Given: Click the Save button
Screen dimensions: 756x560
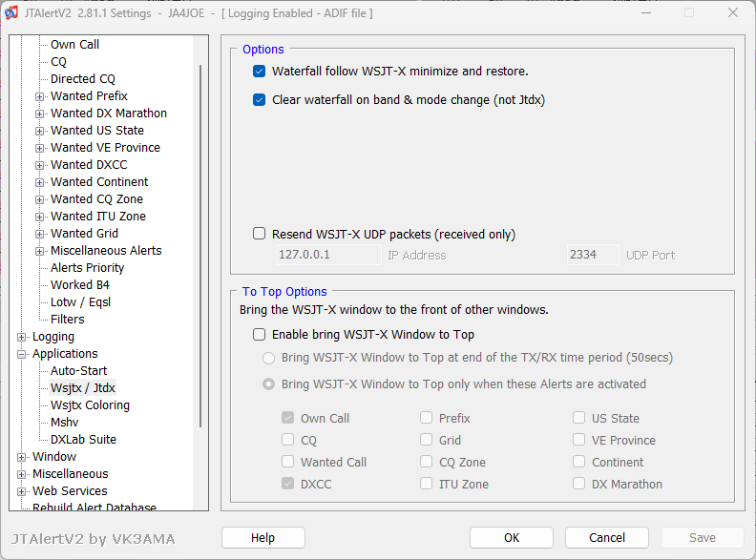Looking at the screenshot, I should click(703, 537).
